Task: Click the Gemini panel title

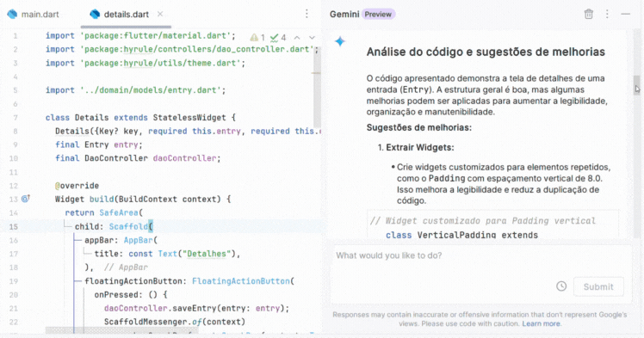Action: [x=344, y=15]
